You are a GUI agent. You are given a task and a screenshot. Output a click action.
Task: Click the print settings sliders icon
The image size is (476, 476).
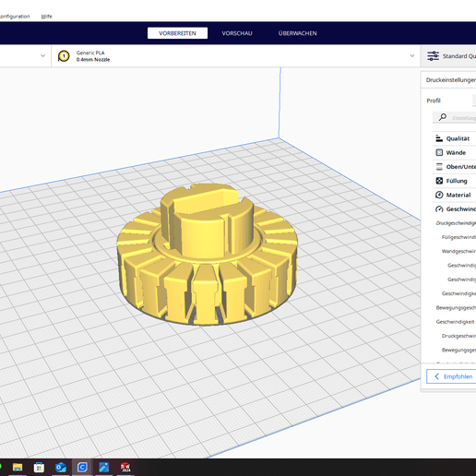click(433, 56)
